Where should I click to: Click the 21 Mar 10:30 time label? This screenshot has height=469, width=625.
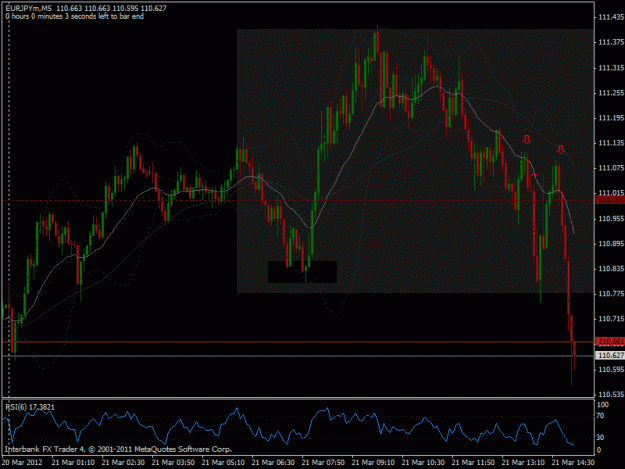(x=423, y=463)
